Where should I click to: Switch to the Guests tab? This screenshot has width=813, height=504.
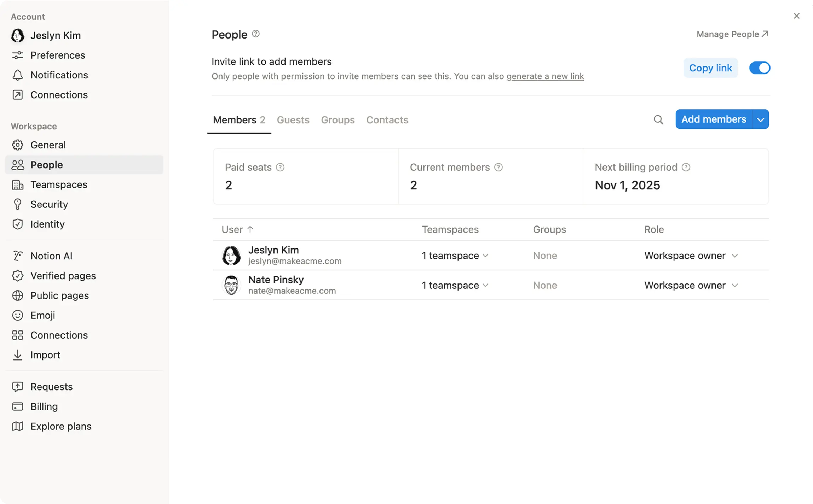pyautogui.click(x=293, y=120)
